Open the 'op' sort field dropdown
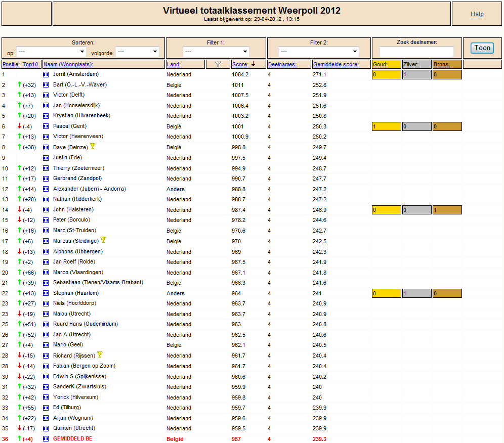504x443 pixels. (52, 52)
